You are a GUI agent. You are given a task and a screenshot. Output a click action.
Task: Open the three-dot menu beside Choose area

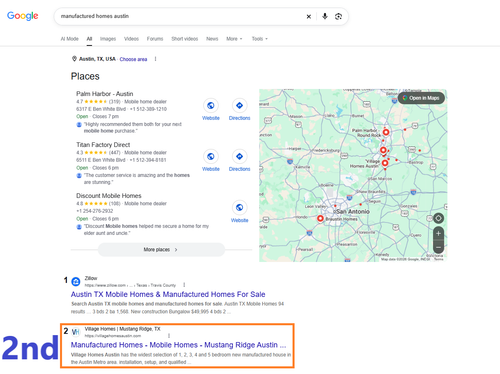pyautogui.click(x=155, y=59)
